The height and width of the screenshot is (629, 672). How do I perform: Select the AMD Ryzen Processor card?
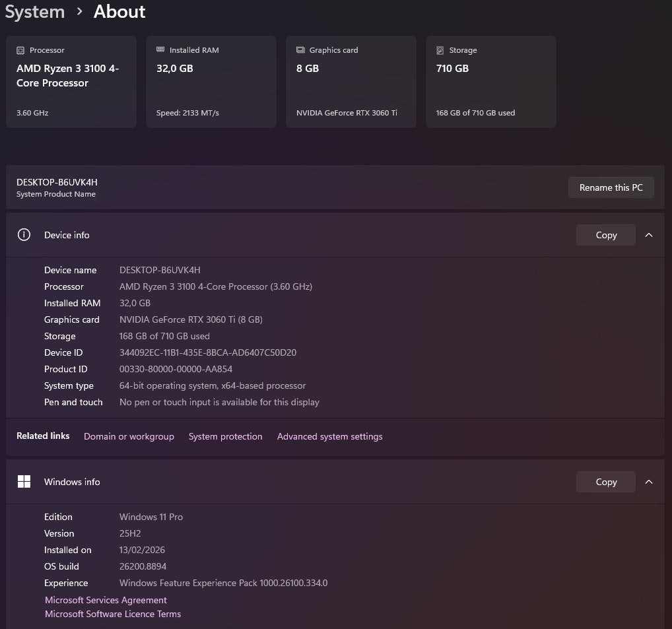[71, 82]
